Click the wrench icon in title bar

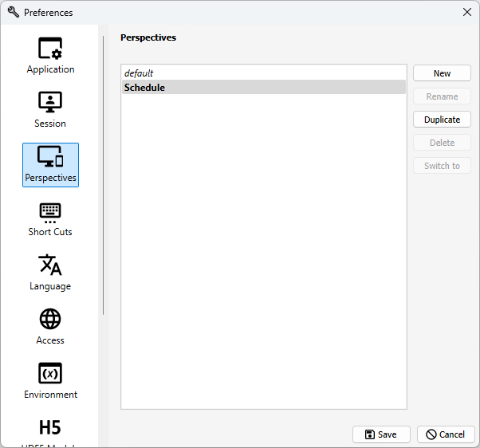click(x=14, y=12)
